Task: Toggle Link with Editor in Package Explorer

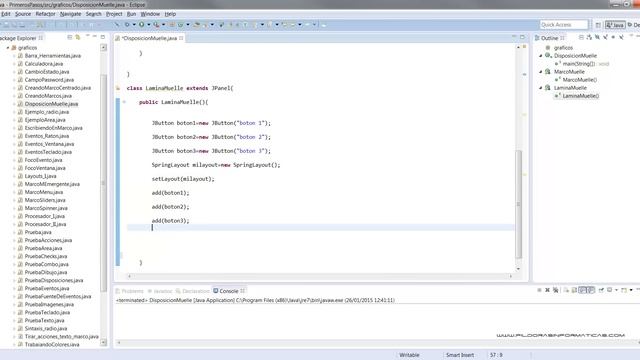Action: point(78,37)
